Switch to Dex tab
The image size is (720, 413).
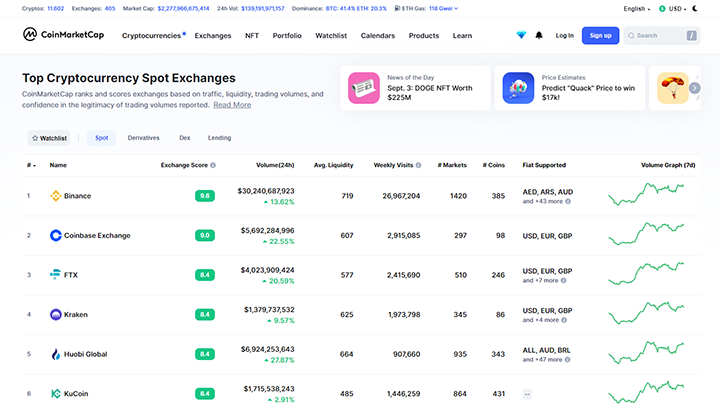point(185,138)
